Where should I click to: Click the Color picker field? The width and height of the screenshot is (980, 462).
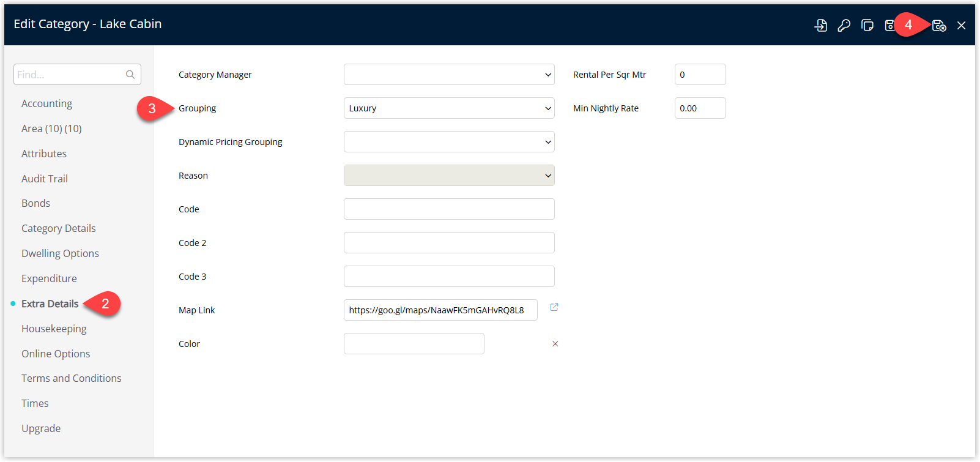[414, 344]
